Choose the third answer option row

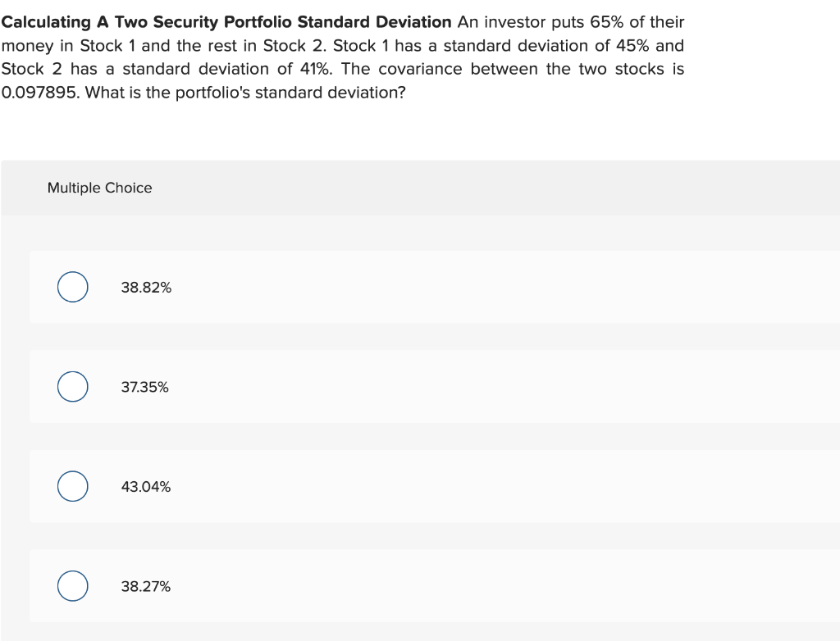[410, 486]
